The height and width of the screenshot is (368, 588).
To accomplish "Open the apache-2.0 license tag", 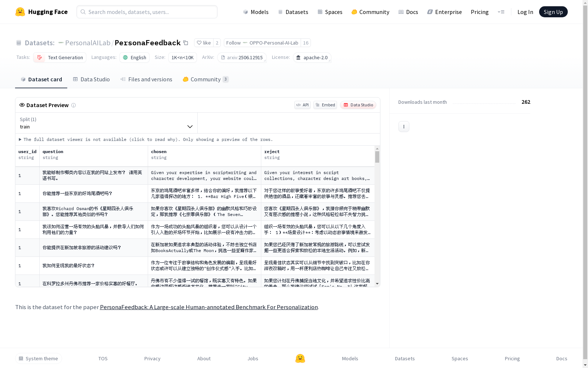I will [312, 57].
